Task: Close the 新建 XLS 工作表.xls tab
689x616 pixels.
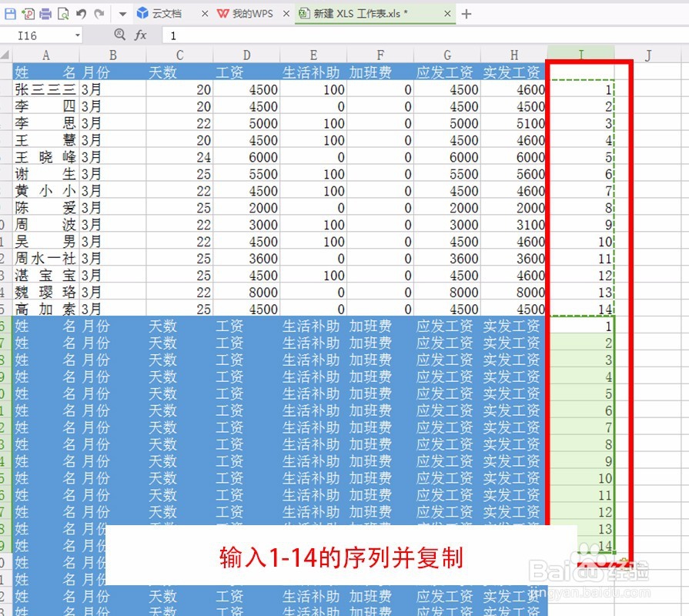Action: (447, 13)
